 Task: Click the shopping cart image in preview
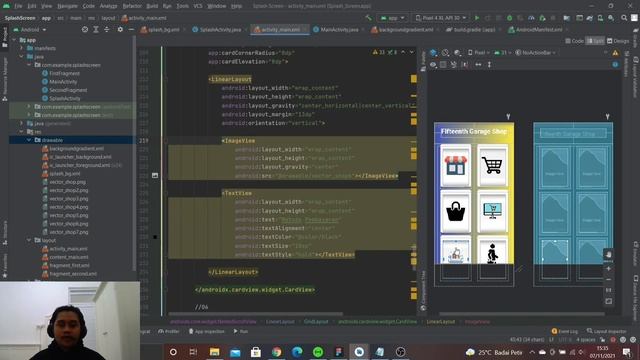point(492,165)
